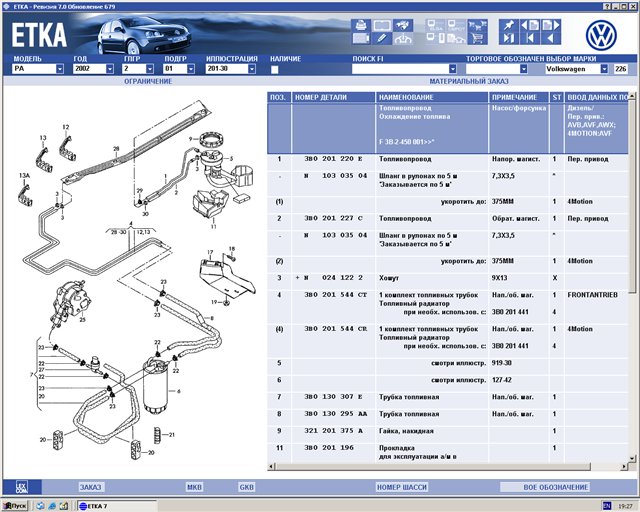640x512 pixels.
Task: Select part number 3B0 201 544 CT
Action: (x=336, y=295)
